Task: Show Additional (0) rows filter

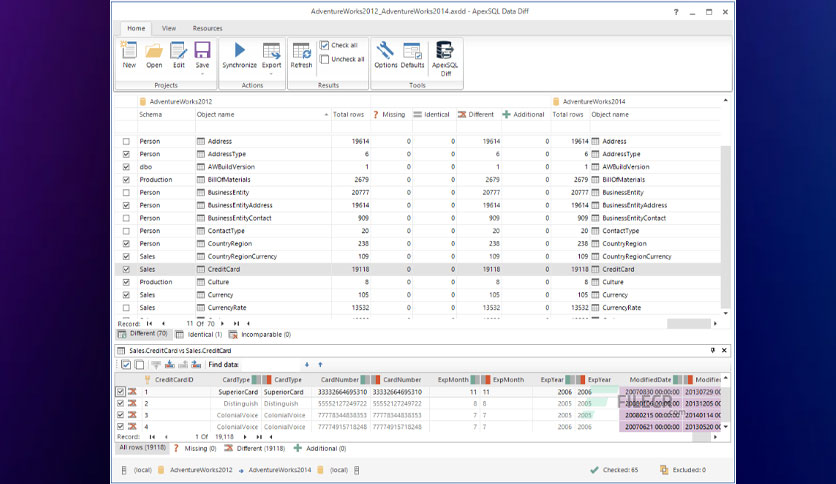Action: point(320,449)
